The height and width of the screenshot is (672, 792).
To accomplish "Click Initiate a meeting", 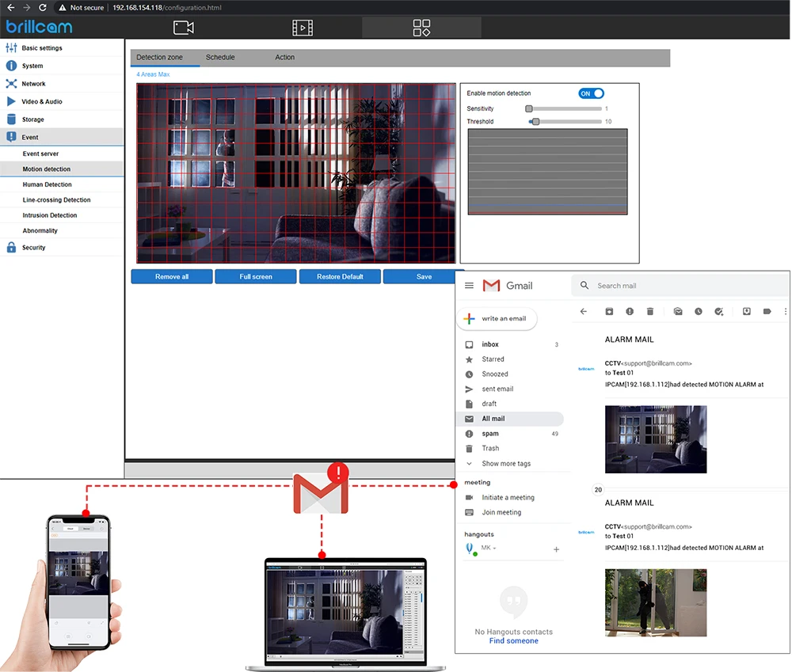I will 508,497.
